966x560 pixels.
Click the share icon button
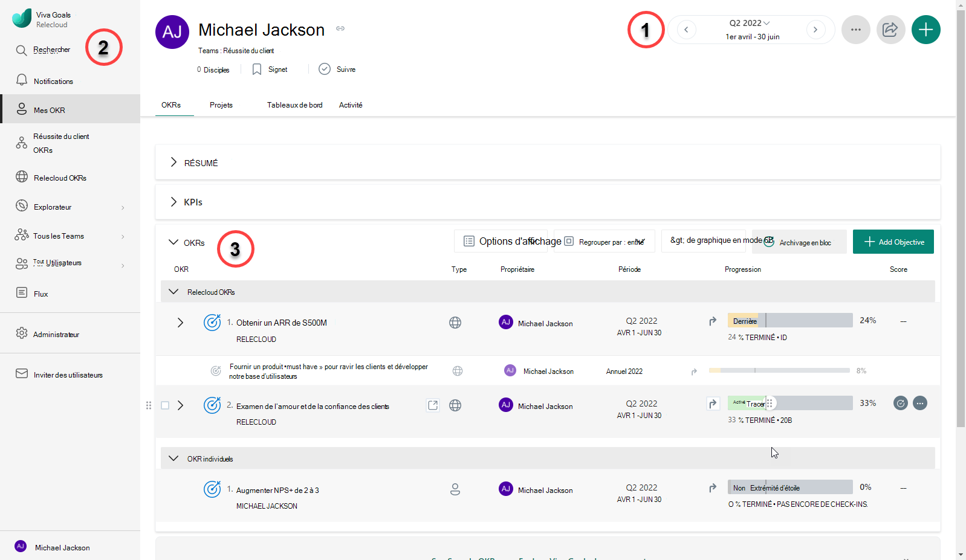click(891, 30)
